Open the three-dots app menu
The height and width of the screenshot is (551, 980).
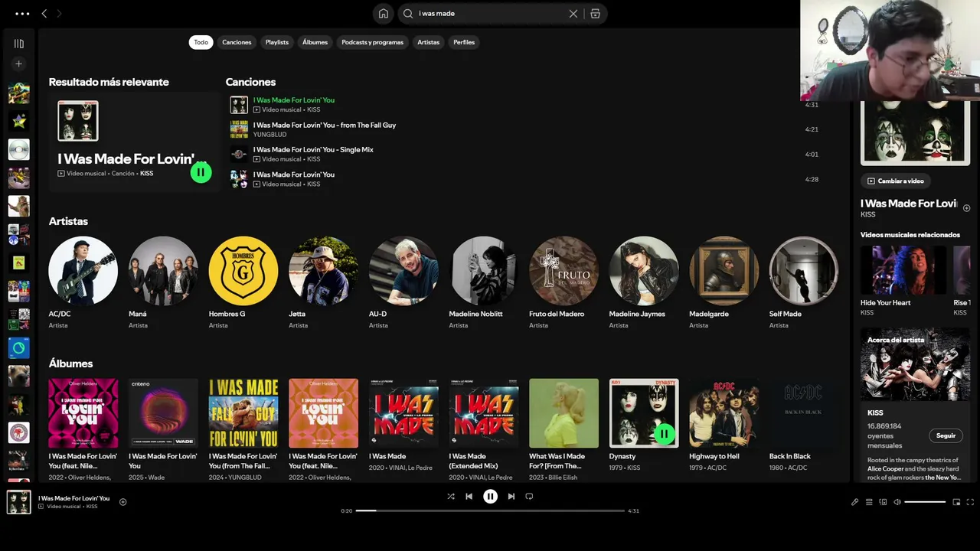[22, 14]
